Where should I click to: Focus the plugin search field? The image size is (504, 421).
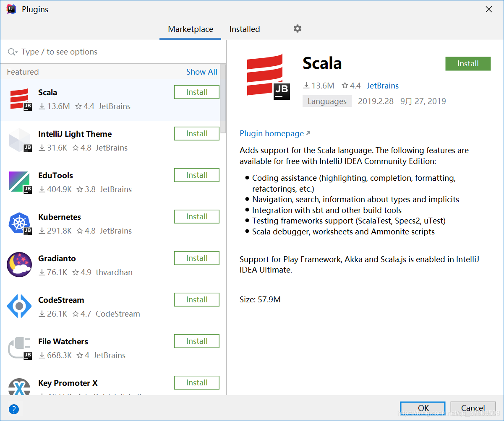point(113,52)
